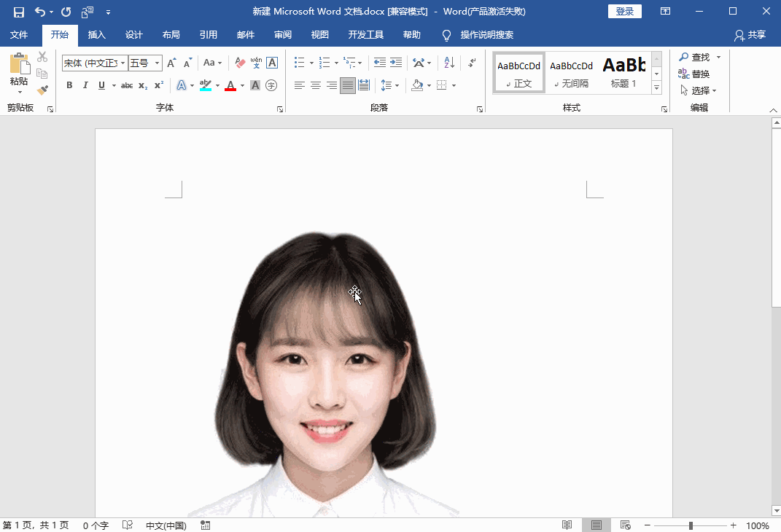Undo the last action
The height and width of the screenshot is (532, 781).
point(40,12)
